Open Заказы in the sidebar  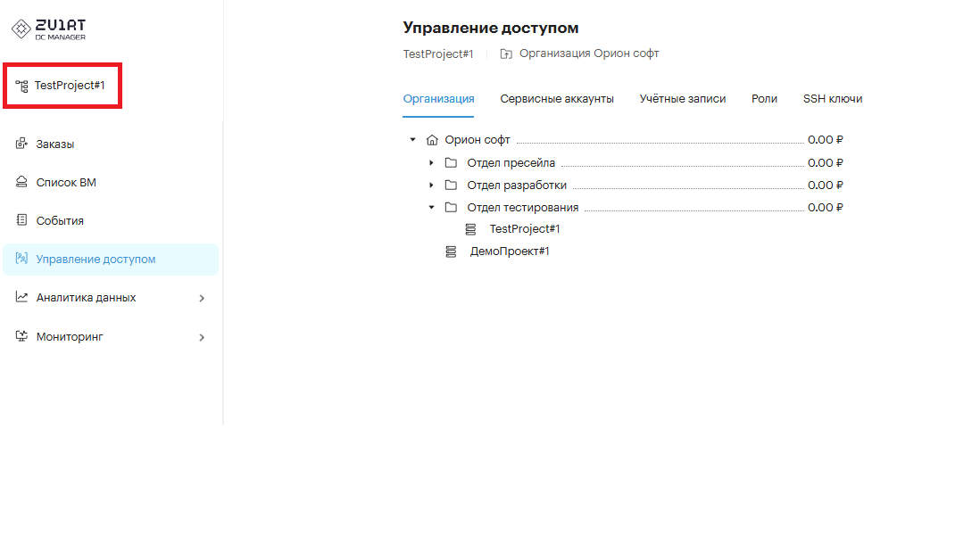click(x=55, y=144)
